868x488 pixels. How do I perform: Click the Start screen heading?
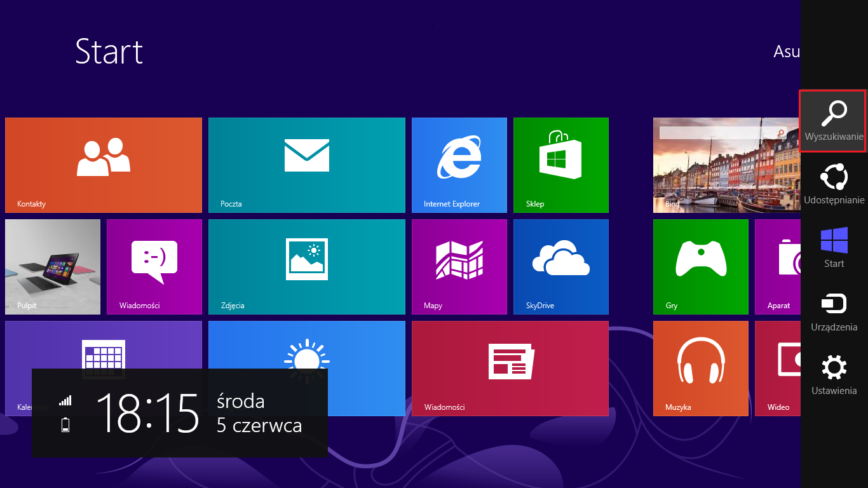point(109,51)
